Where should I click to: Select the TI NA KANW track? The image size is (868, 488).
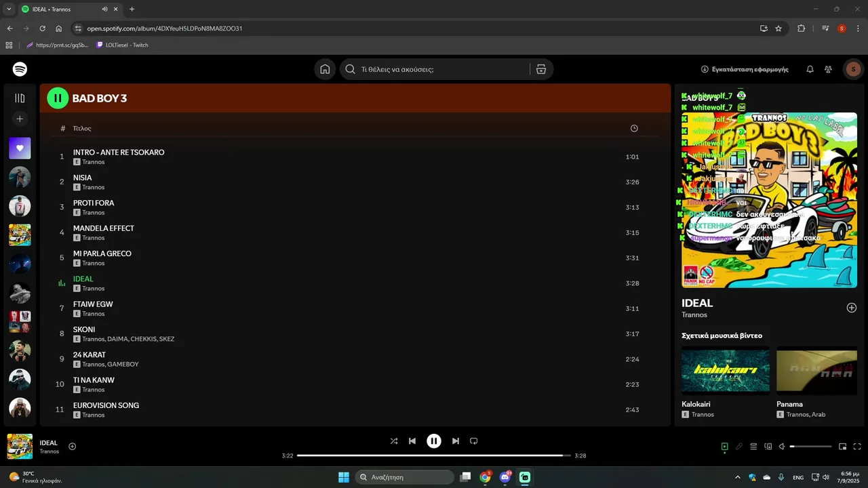[x=355, y=384]
